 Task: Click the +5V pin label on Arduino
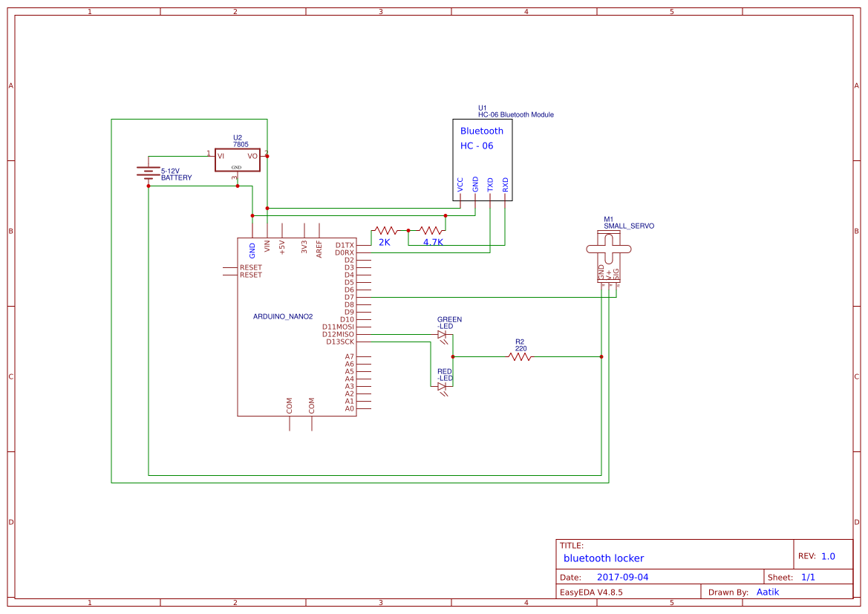click(281, 247)
